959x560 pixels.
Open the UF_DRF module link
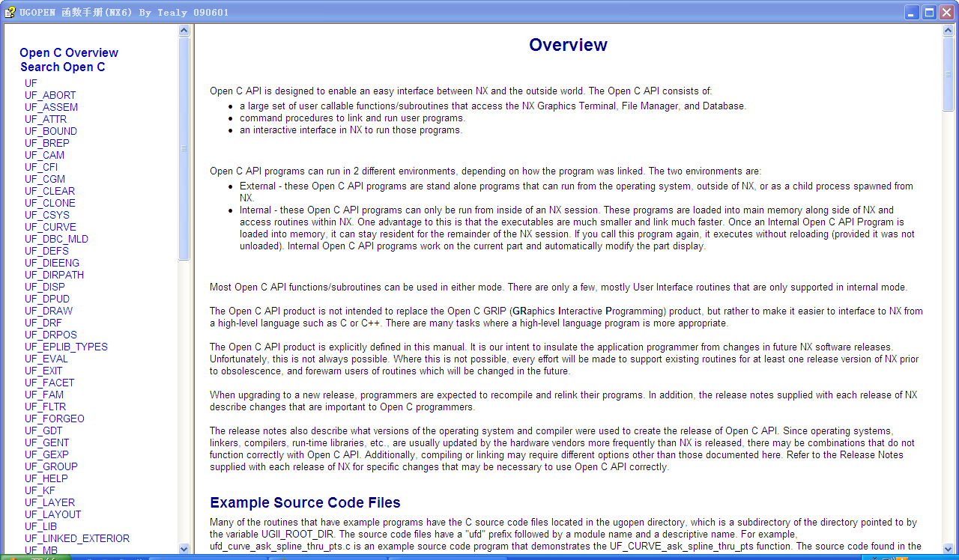point(43,323)
